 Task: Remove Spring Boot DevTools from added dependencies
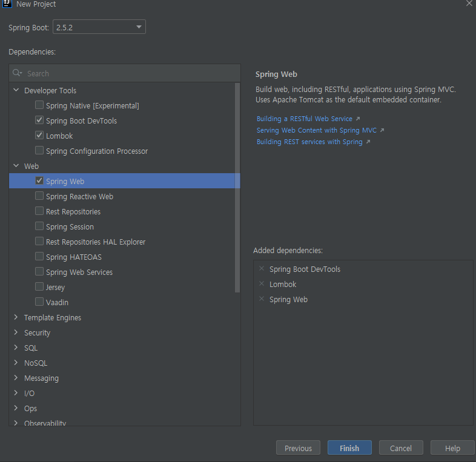[x=262, y=269]
